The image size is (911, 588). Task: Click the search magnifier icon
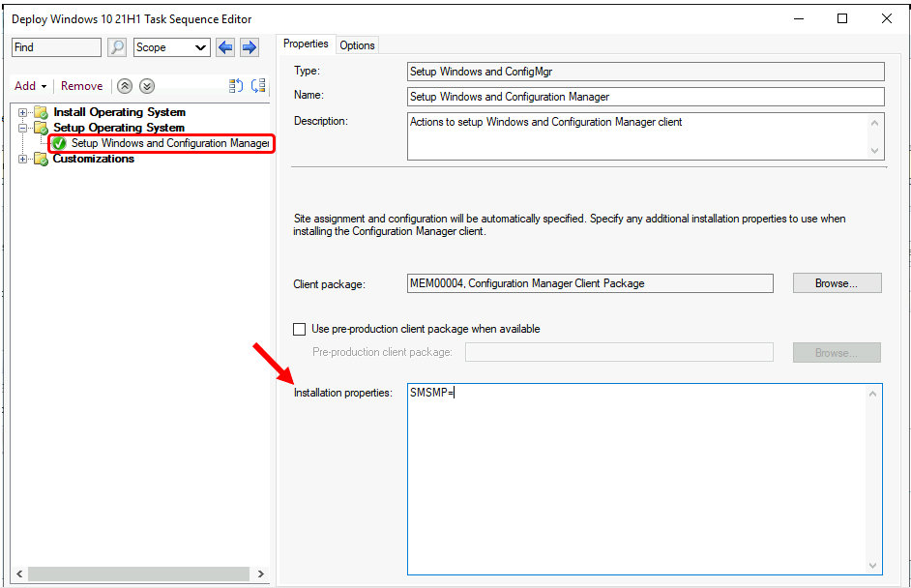117,47
